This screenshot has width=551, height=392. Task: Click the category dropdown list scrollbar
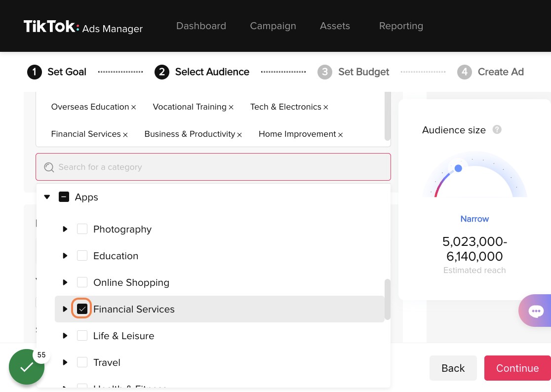coord(388,300)
